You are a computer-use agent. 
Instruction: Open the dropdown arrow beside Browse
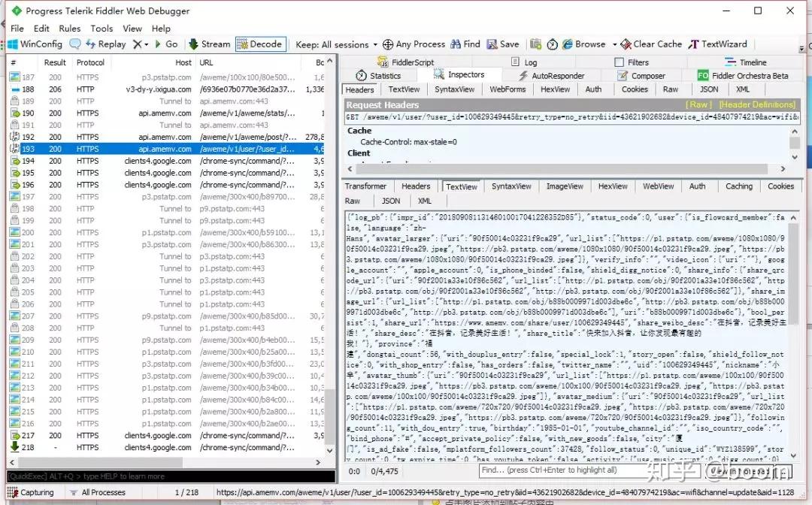coord(614,44)
